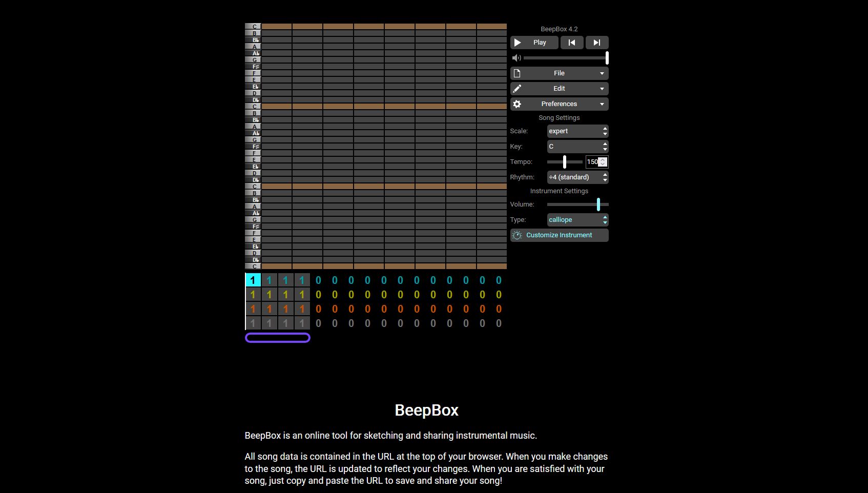Click the bottom C piano key
The width and height of the screenshot is (868, 493).
[x=253, y=266]
